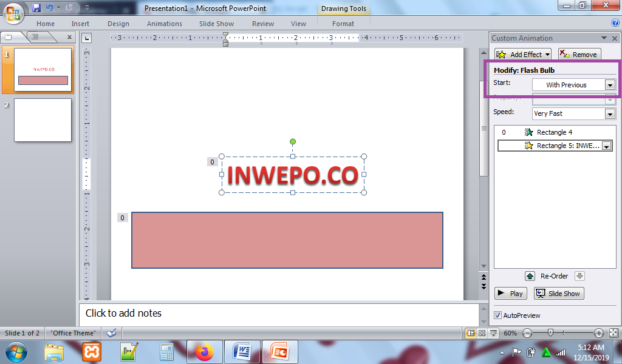Open the Slide Show ribbon tab
Viewport: 622px width, 364px height.
216,24
